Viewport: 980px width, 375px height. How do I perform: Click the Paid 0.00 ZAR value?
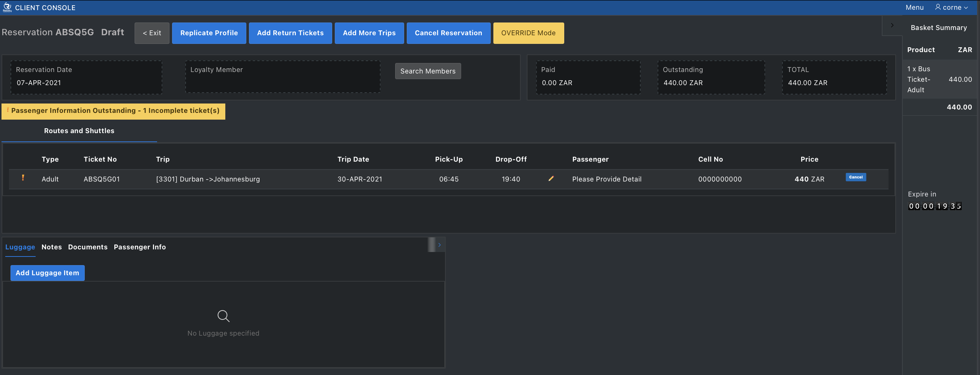coord(557,83)
